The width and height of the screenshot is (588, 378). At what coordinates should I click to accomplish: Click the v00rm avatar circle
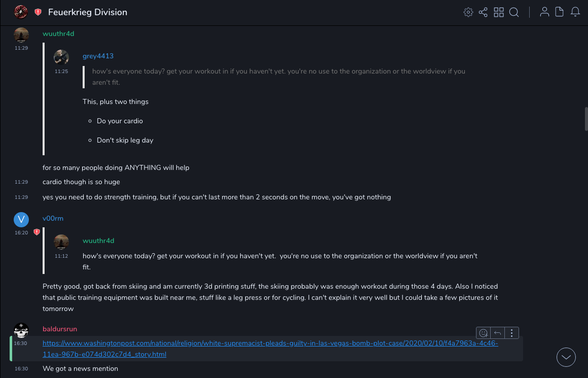[x=21, y=219]
